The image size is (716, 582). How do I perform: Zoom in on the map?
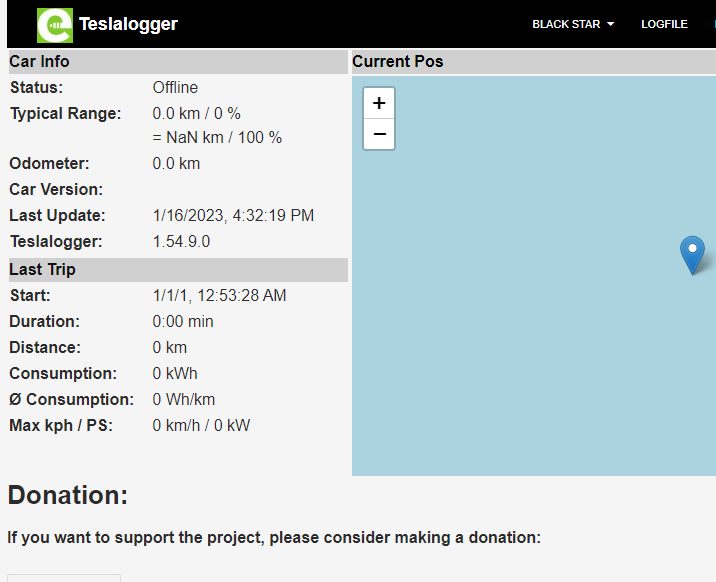pos(379,103)
